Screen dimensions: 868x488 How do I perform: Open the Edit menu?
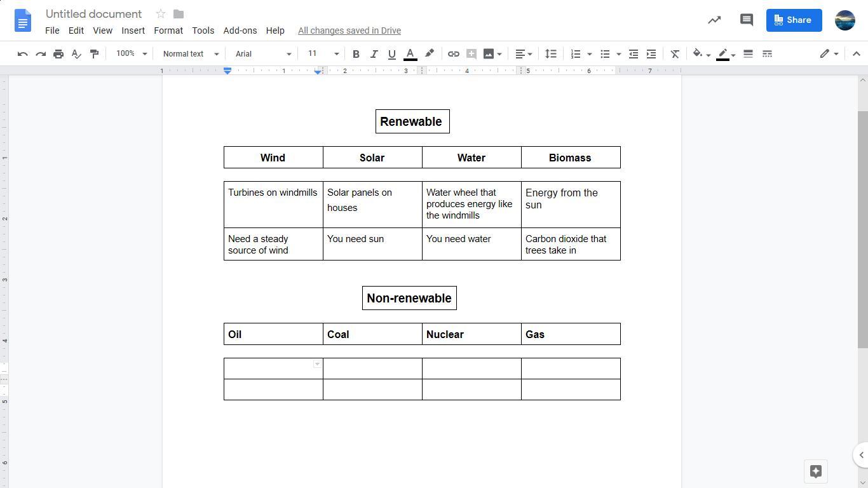point(76,30)
